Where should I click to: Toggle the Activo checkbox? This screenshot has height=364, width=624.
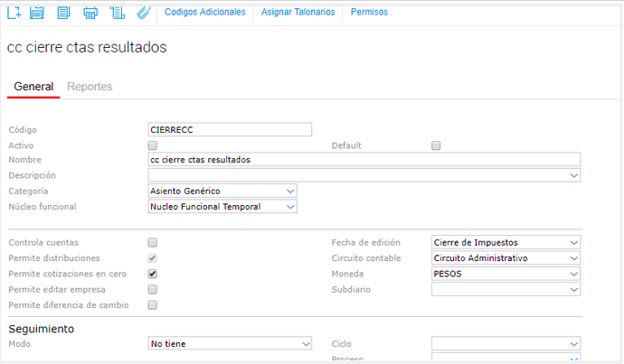pos(153,145)
